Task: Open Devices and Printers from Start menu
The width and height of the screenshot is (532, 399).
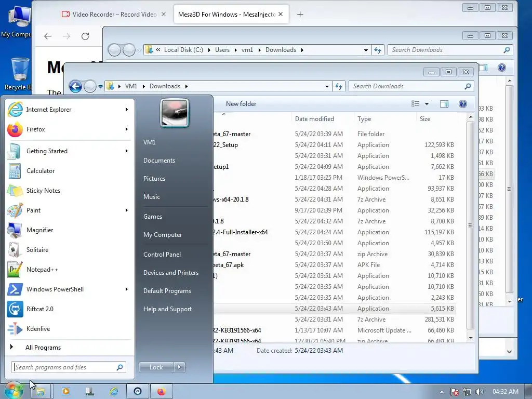Action: point(170,273)
